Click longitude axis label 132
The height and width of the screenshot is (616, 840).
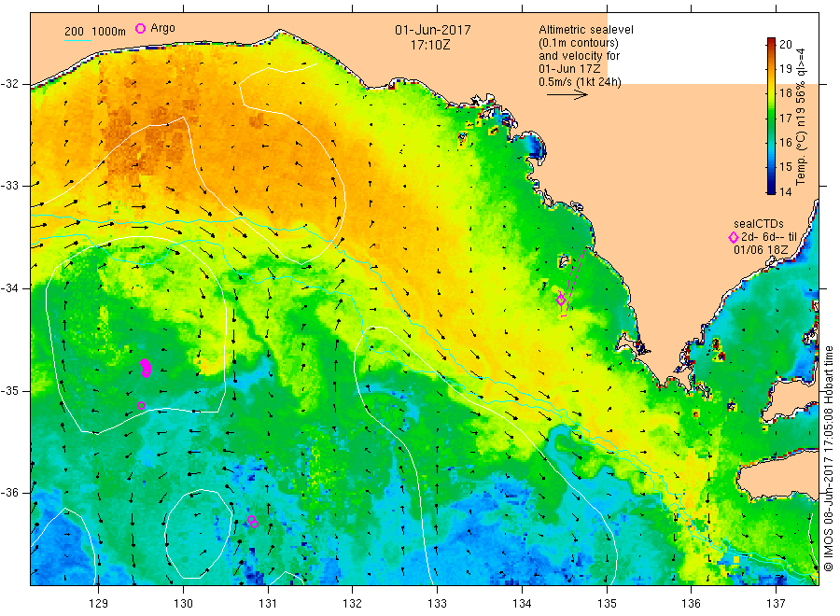point(353,604)
